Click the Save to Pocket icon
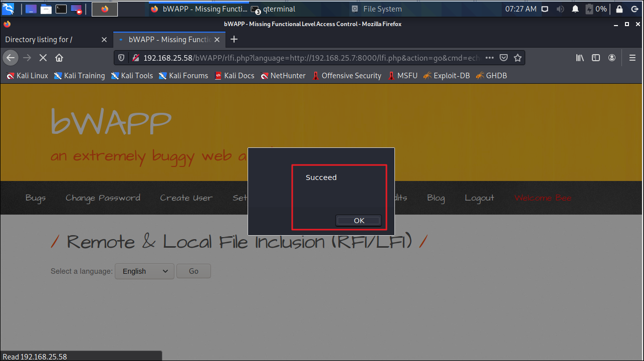644x361 pixels. click(504, 58)
